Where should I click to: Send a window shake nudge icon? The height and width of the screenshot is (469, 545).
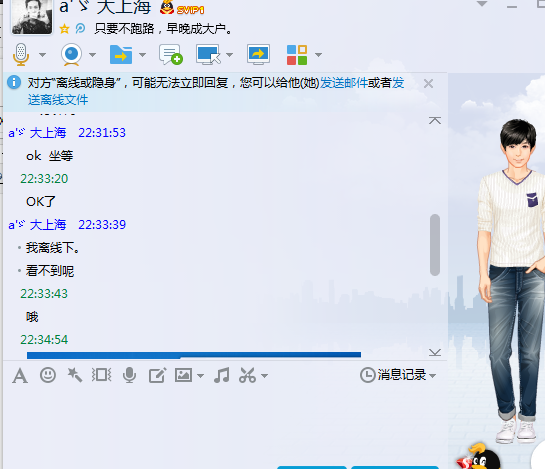101,375
